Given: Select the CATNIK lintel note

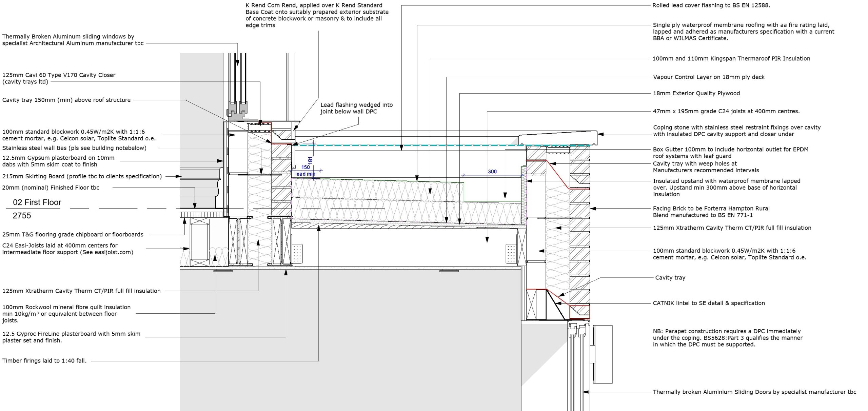Looking at the screenshot, I should (x=709, y=303).
